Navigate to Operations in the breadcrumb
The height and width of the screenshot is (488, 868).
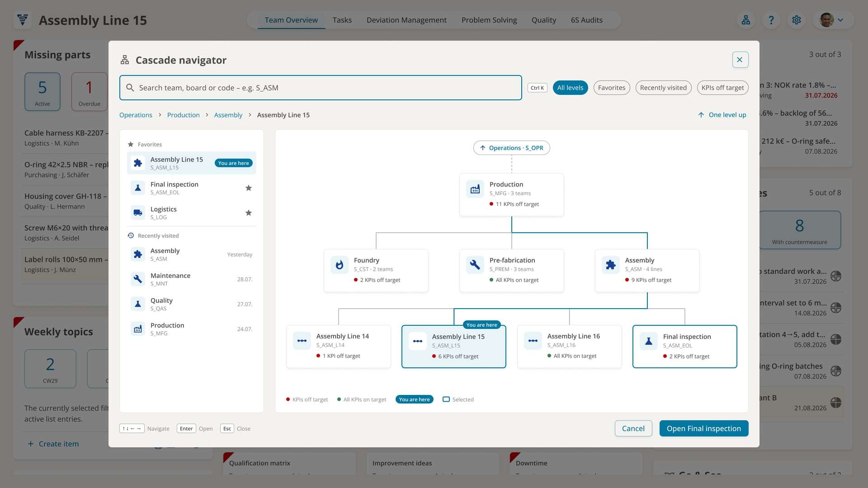coord(136,115)
